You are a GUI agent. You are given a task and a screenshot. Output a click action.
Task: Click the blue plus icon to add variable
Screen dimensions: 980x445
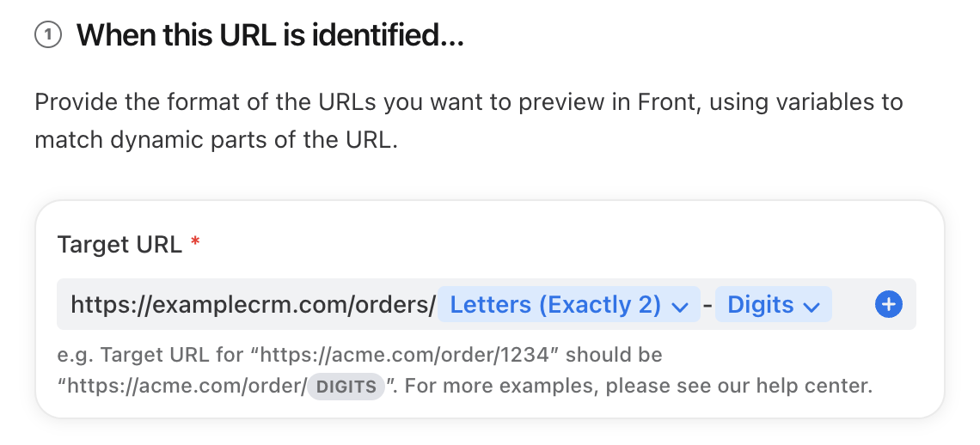pyautogui.click(x=888, y=304)
